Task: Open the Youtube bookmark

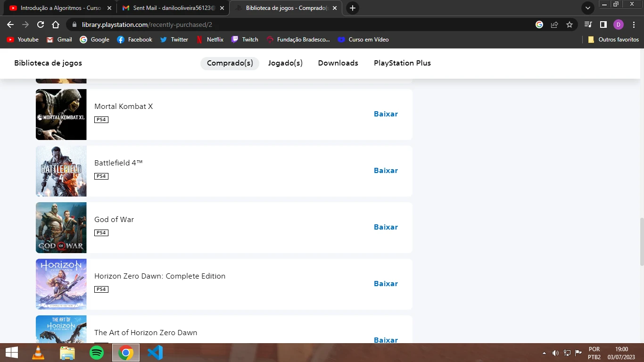Action: 23,40
